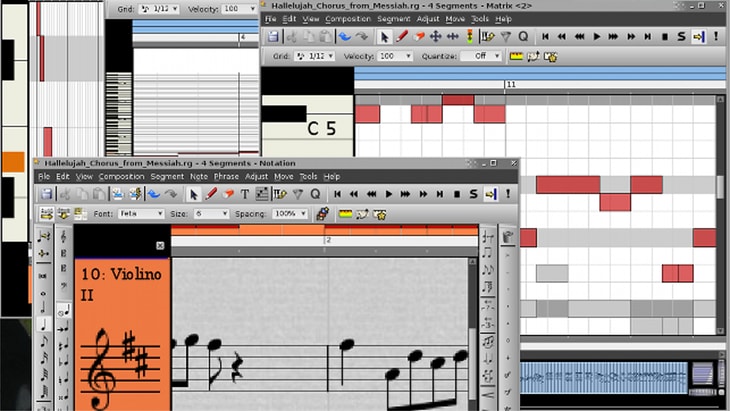Viewport: 730px width, 411px height.
Task: Click the C 5 piano key label
Action: point(322,128)
